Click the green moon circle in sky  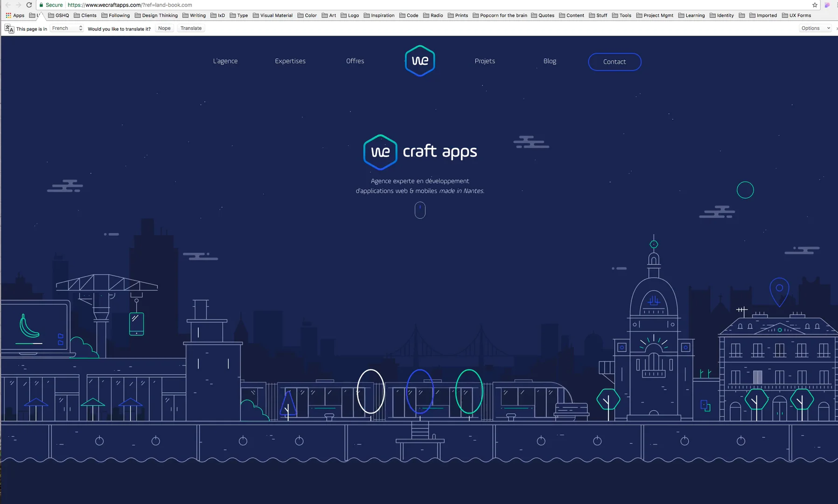(x=745, y=190)
